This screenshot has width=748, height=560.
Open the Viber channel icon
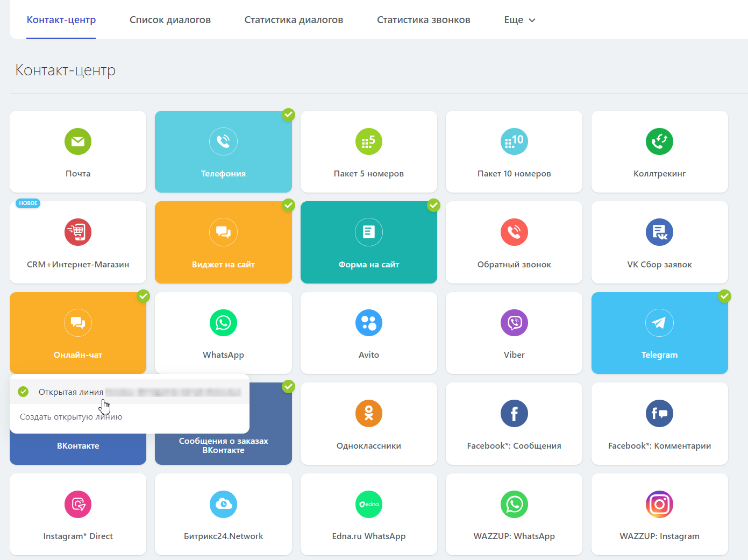pos(514,323)
